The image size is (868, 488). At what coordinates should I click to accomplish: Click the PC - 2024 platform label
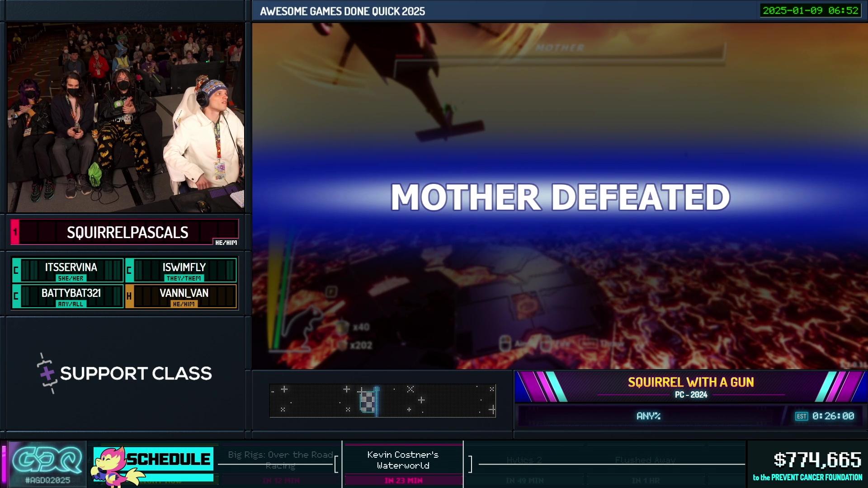691,395
